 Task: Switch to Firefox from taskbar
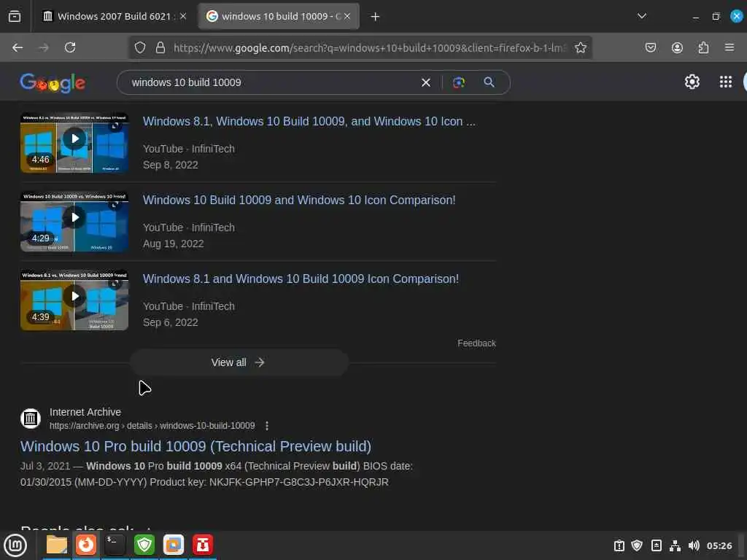coord(86,545)
